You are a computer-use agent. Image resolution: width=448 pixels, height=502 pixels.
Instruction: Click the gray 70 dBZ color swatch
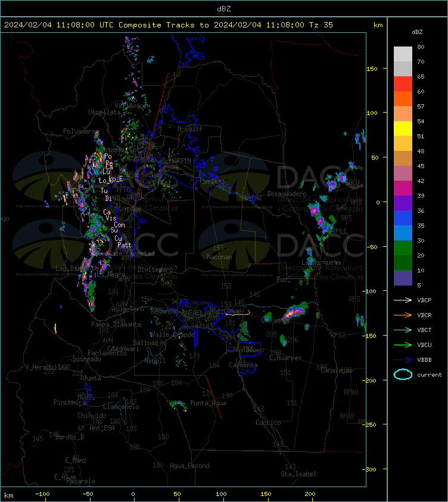pyautogui.click(x=403, y=69)
